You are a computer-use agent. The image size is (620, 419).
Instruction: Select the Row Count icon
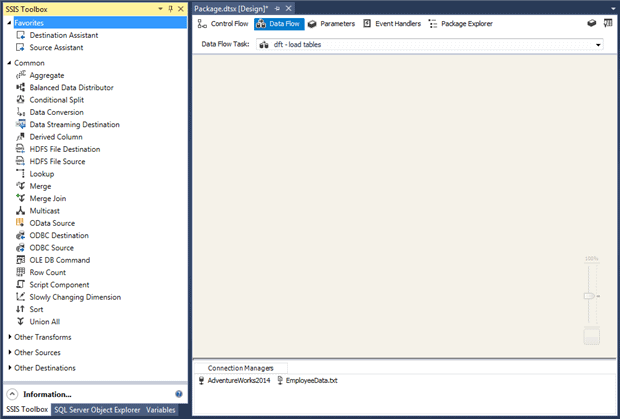tap(20, 272)
